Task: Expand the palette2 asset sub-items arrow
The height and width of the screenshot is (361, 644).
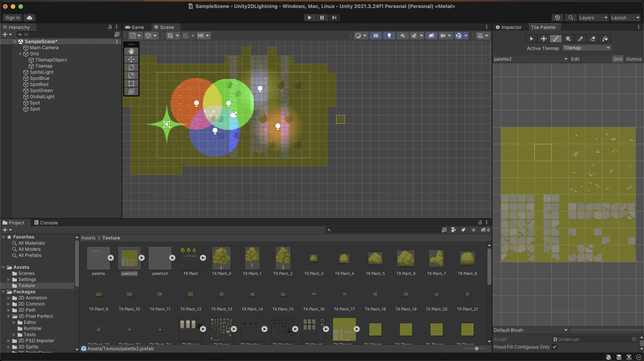Action: point(142,258)
